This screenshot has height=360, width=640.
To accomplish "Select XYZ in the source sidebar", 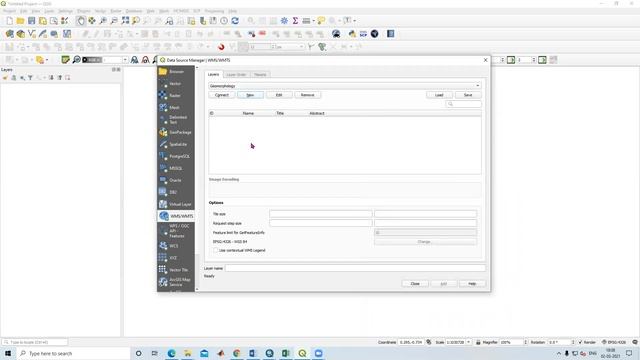I will pos(176,258).
